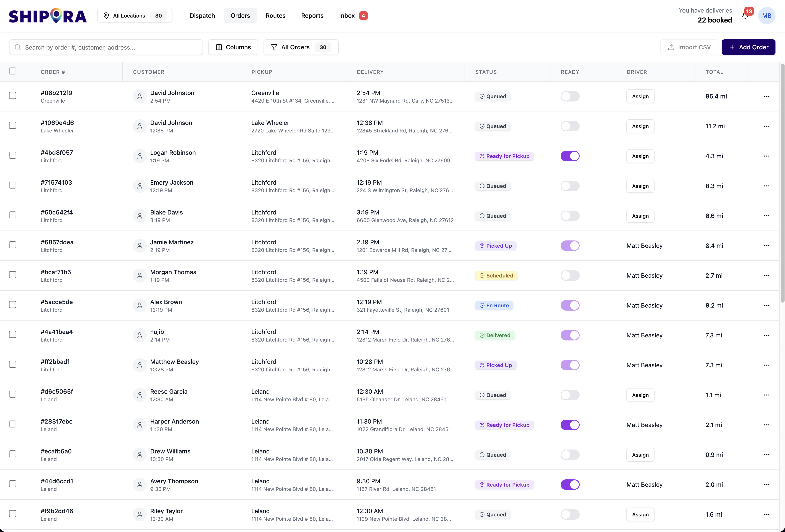Open the All Orders filter dropdown
The width and height of the screenshot is (785, 532).
pyautogui.click(x=301, y=47)
